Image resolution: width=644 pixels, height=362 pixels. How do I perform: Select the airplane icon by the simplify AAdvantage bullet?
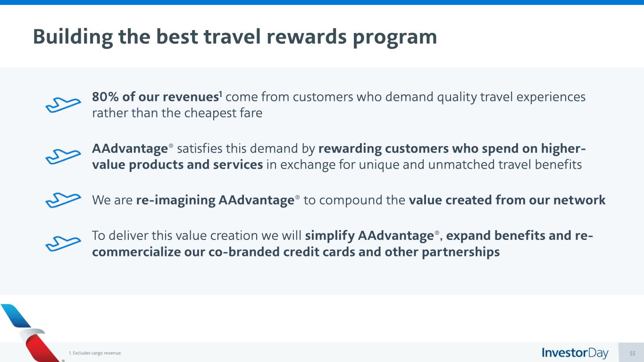coord(63,243)
